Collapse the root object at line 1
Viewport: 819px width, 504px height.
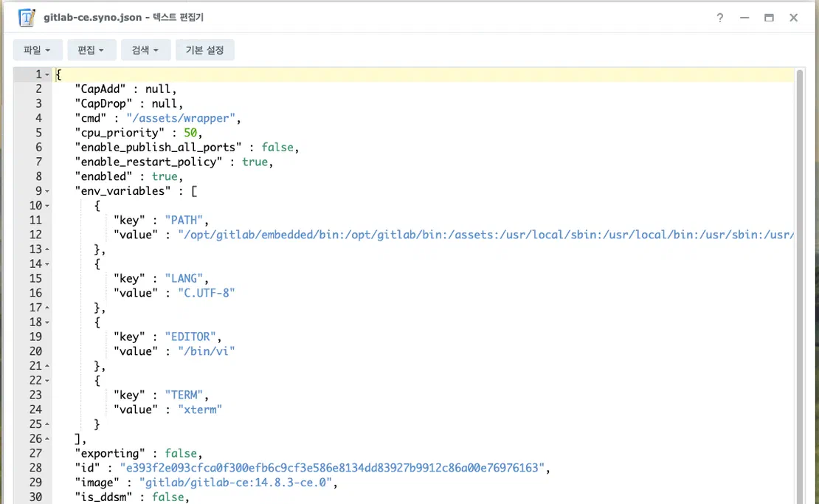point(47,75)
